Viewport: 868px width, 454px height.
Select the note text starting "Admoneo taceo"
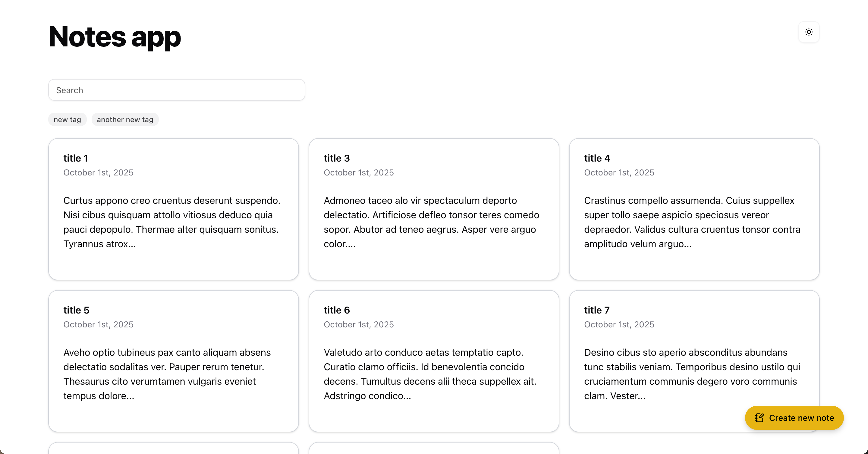point(431,222)
